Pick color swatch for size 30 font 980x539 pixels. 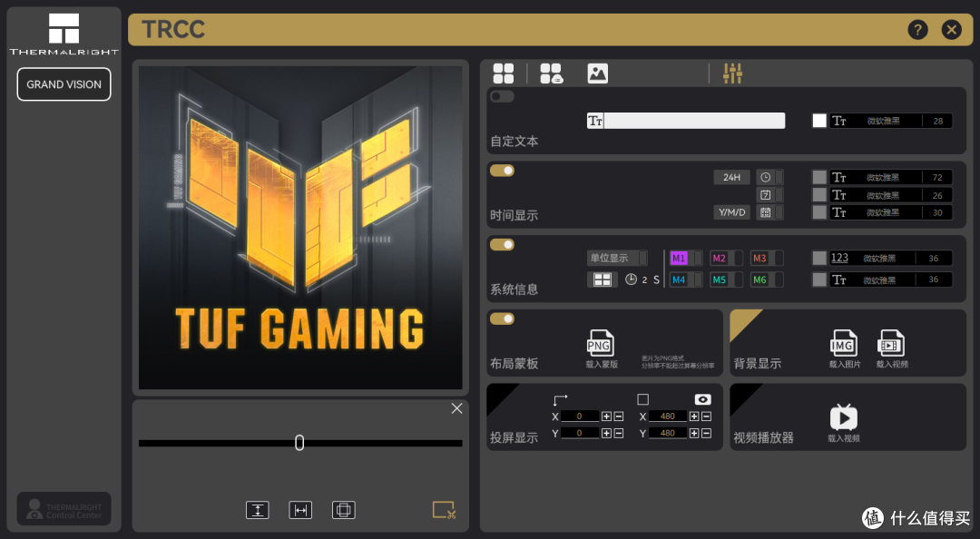click(x=818, y=212)
